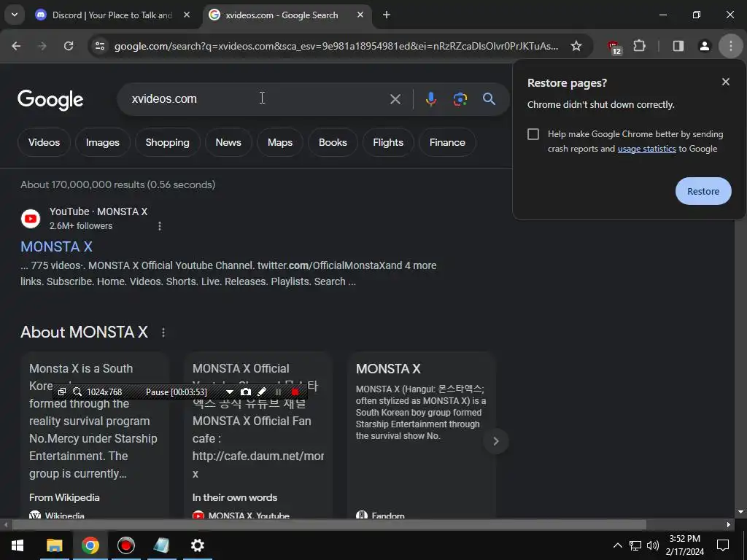The width and height of the screenshot is (747, 560).
Task: Open the tab search dropdown arrow
Action: (15, 15)
